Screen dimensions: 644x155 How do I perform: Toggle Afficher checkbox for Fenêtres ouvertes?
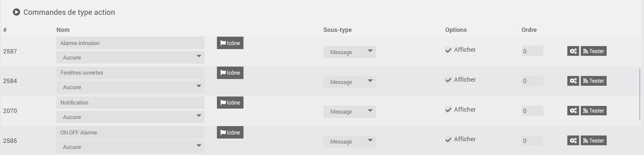(x=448, y=80)
